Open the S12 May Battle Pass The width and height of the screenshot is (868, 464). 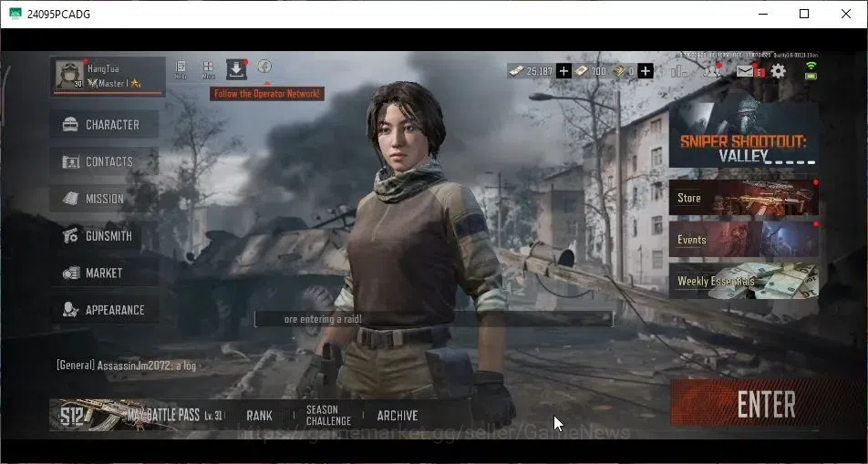click(138, 416)
